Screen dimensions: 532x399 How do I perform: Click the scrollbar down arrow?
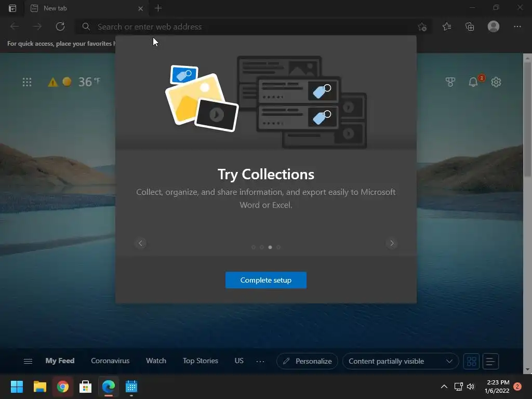coord(527,369)
